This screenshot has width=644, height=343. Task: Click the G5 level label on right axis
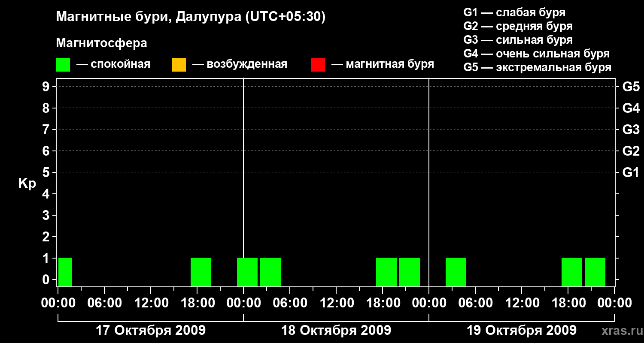click(x=631, y=87)
